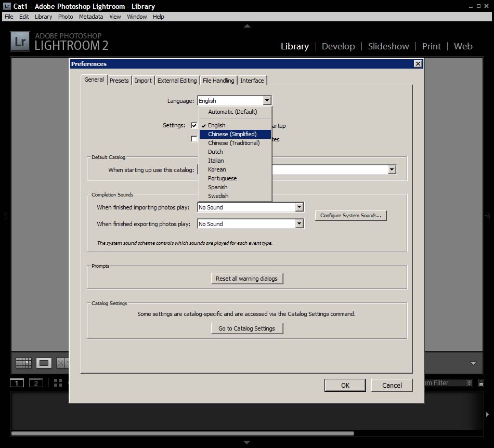Switch to Loupe view icon
This screenshot has height=448, width=494.
44,363
